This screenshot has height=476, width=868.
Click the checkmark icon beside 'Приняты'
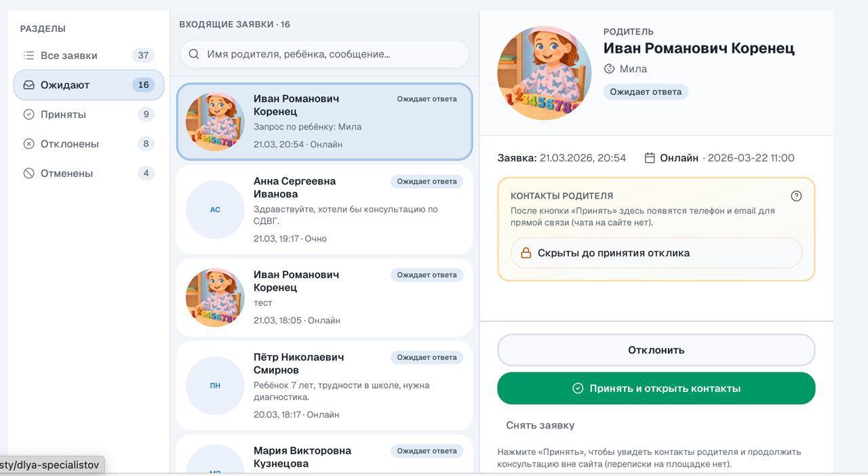[x=28, y=114]
